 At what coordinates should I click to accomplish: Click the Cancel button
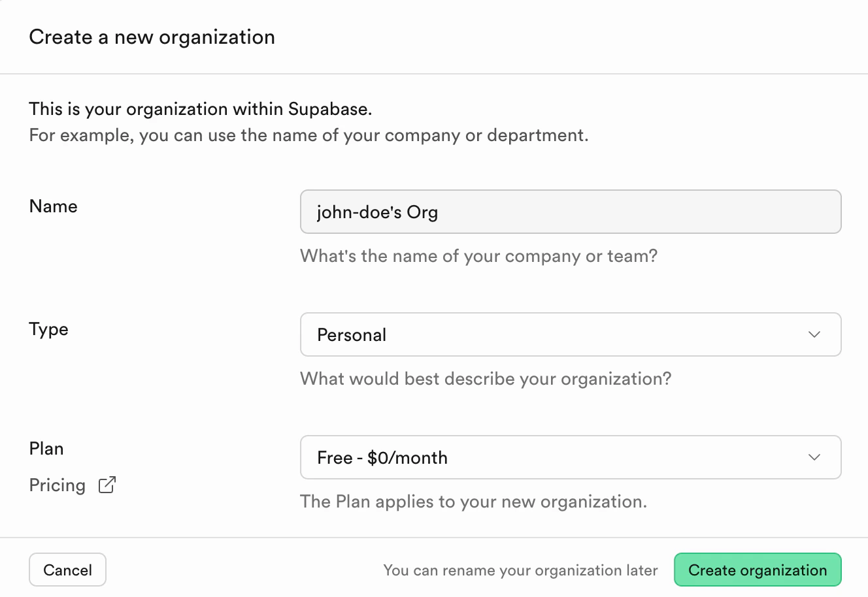coord(67,570)
